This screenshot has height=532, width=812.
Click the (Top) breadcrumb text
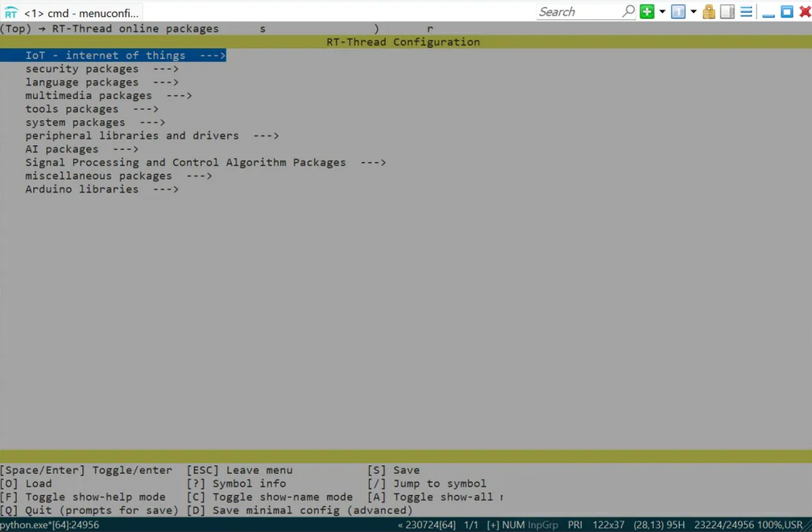click(15, 29)
